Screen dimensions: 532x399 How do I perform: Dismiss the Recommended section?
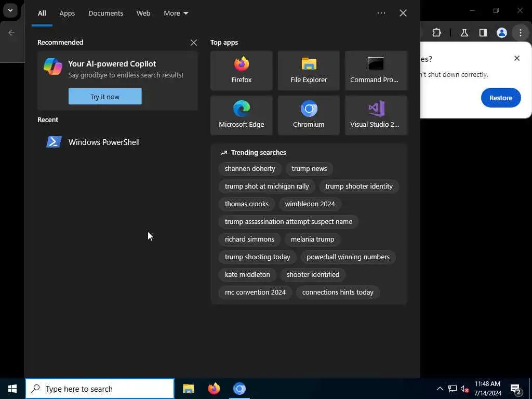pos(193,43)
